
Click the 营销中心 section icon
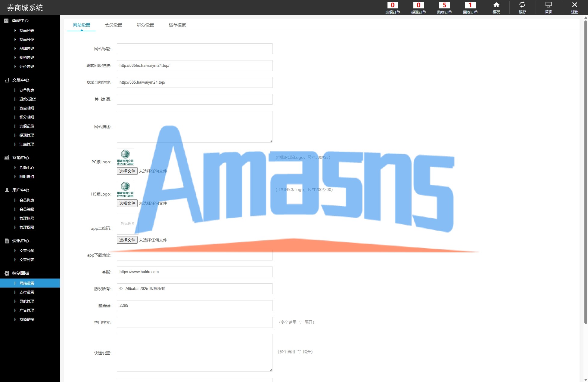tap(7, 158)
